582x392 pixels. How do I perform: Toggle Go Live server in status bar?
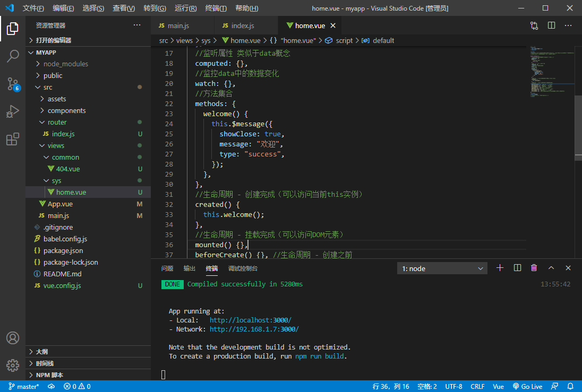click(527, 386)
